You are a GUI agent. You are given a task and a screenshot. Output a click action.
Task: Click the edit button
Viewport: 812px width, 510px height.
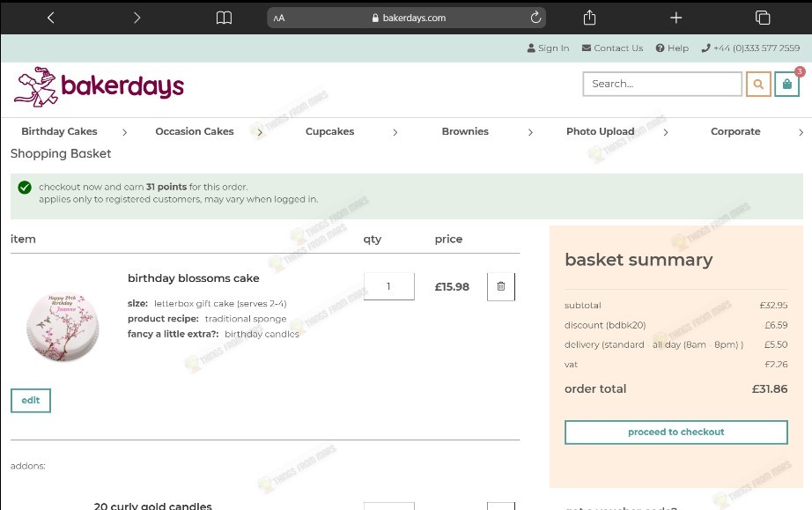tap(31, 400)
